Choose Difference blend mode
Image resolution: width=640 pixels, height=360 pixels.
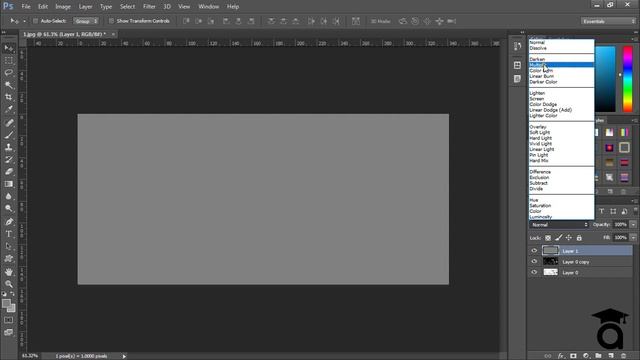561,172
